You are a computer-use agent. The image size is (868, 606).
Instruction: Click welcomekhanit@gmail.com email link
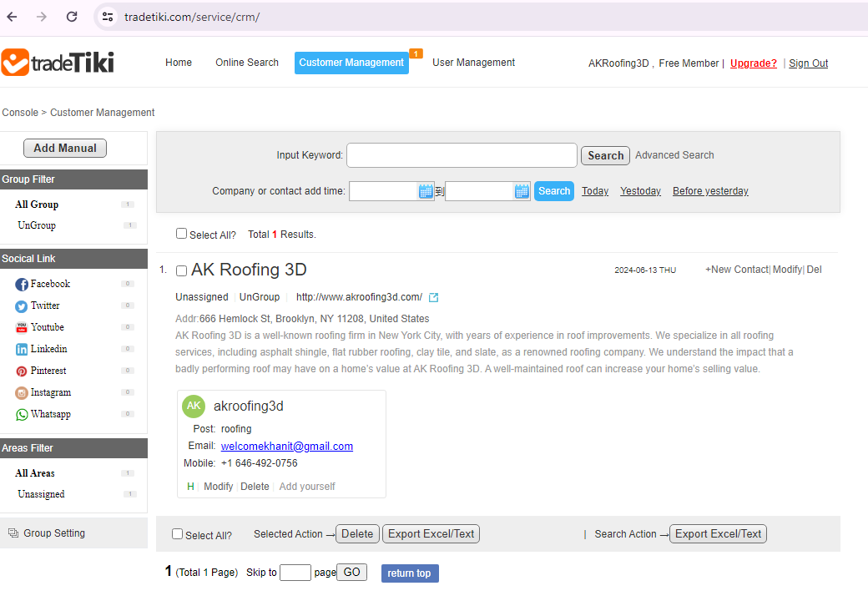coord(287,446)
